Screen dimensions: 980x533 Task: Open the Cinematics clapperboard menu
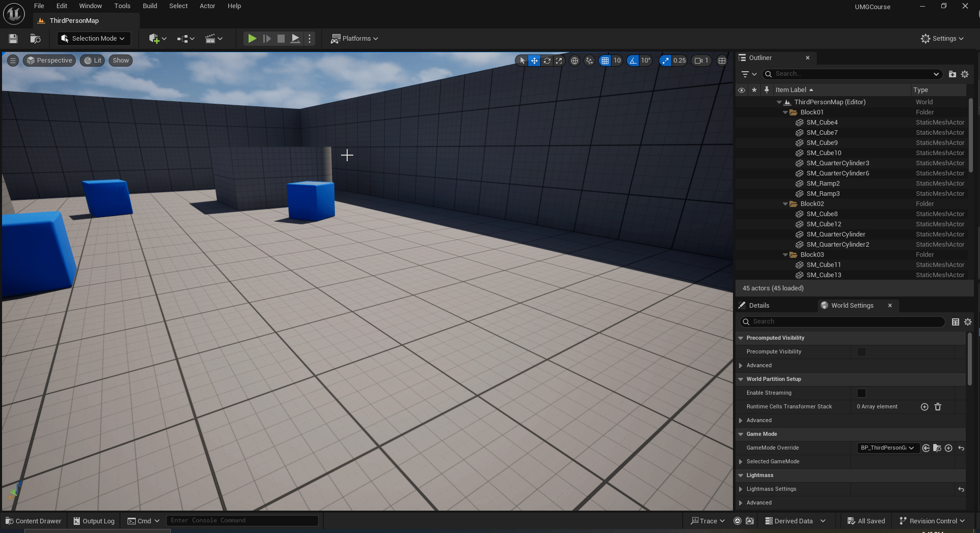pos(213,39)
